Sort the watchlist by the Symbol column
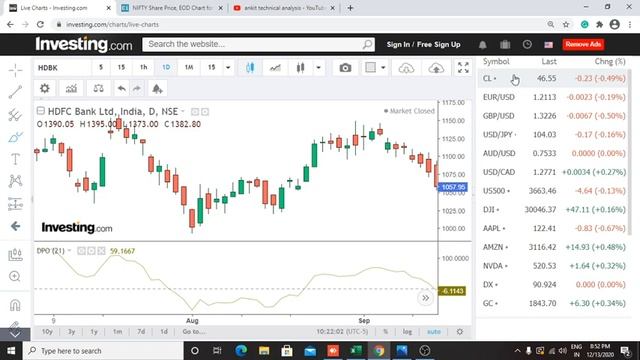The width and height of the screenshot is (640, 360). [496, 61]
